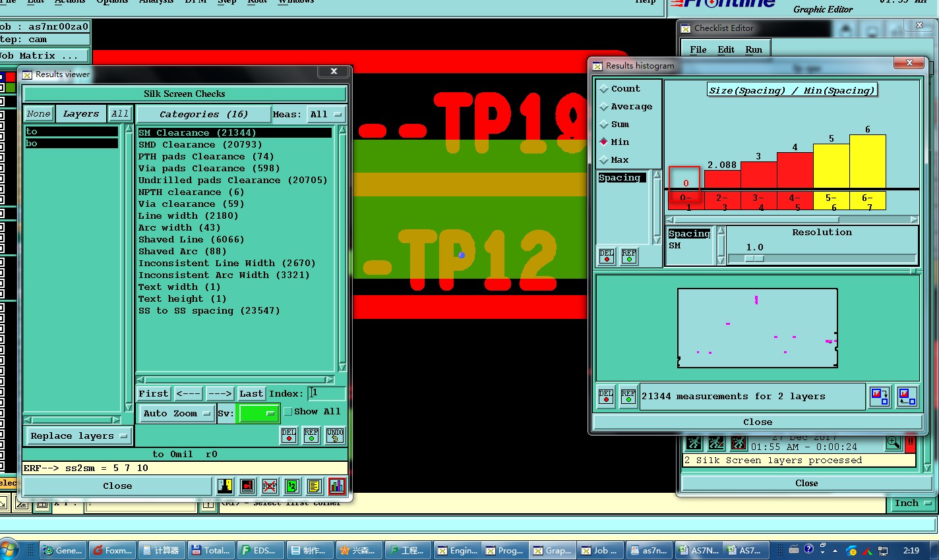Click the DEL icon beside the Spacing list
Image resolution: width=939 pixels, height=560 pixels.
(x=607, y=256)
